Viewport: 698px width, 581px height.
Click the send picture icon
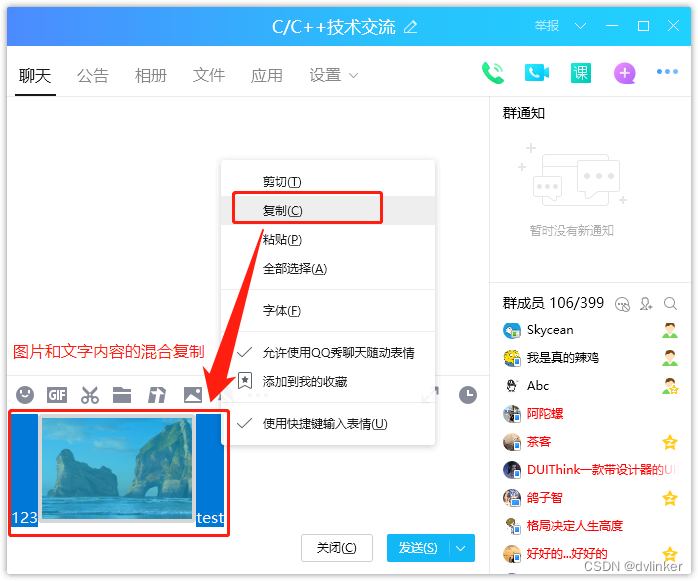pos(193,395)
